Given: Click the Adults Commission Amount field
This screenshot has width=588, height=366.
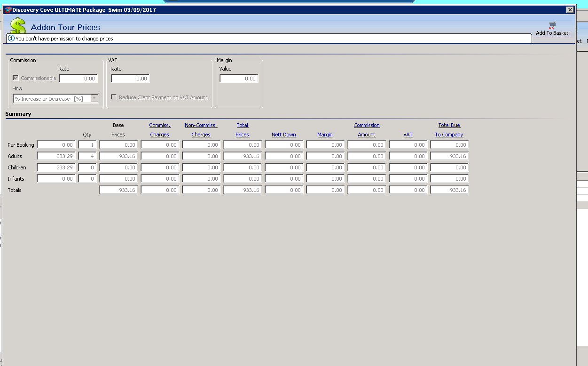Looking at the screenshot, I should [367, 156].
